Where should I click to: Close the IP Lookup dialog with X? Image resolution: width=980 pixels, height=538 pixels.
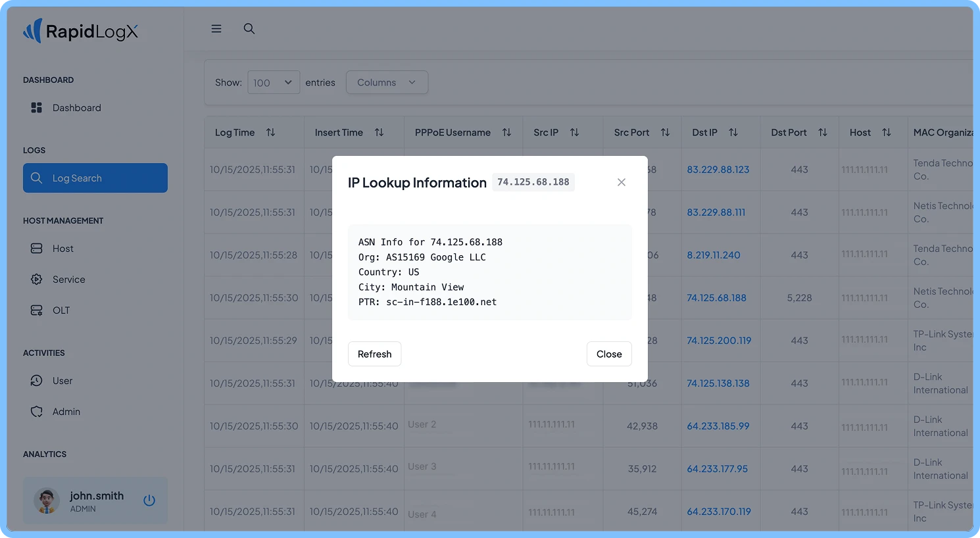pos(622,182)
